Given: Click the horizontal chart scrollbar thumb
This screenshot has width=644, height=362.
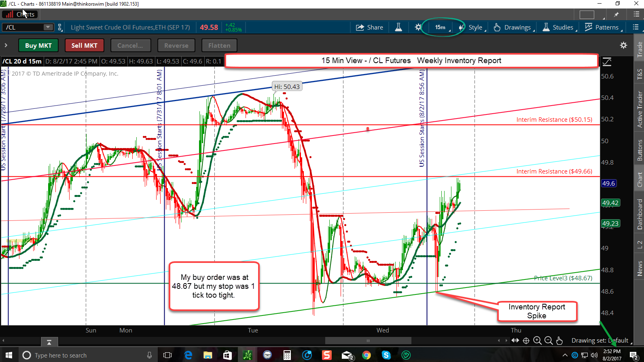Looking at the screenshot, I should [x=368, y=341].
